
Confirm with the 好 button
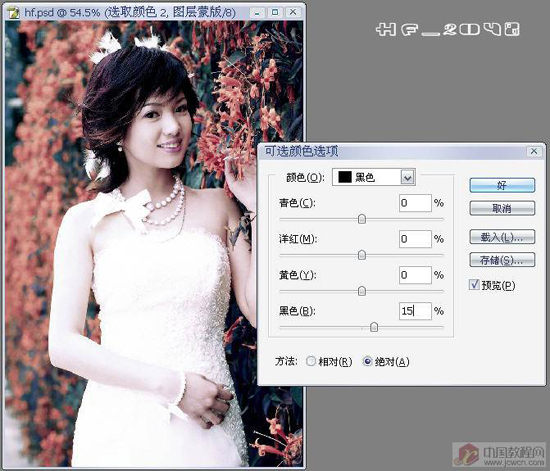click(x=502, y=185)
